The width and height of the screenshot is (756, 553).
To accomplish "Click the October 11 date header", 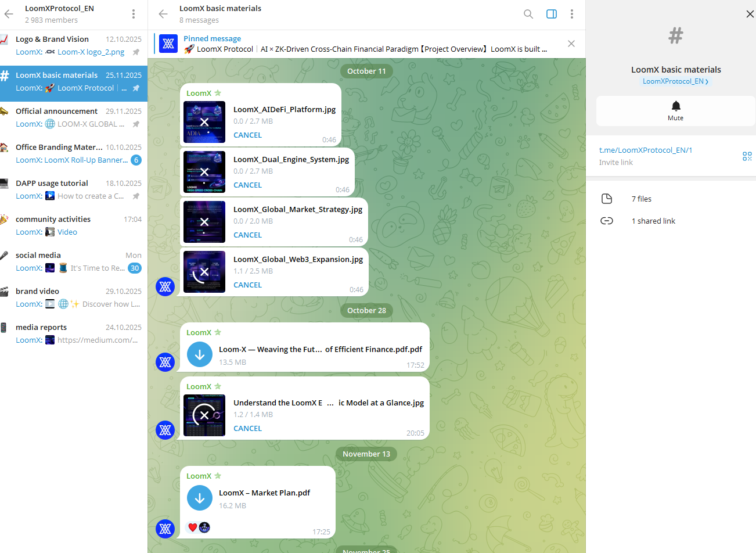I will pyautogui.click(x=366, y=71).
